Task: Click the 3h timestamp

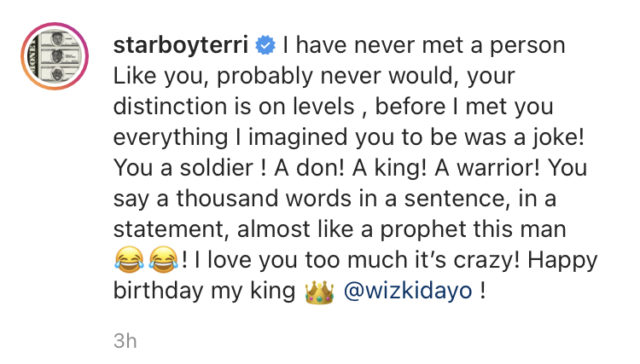Action: [x=125, y=341]
